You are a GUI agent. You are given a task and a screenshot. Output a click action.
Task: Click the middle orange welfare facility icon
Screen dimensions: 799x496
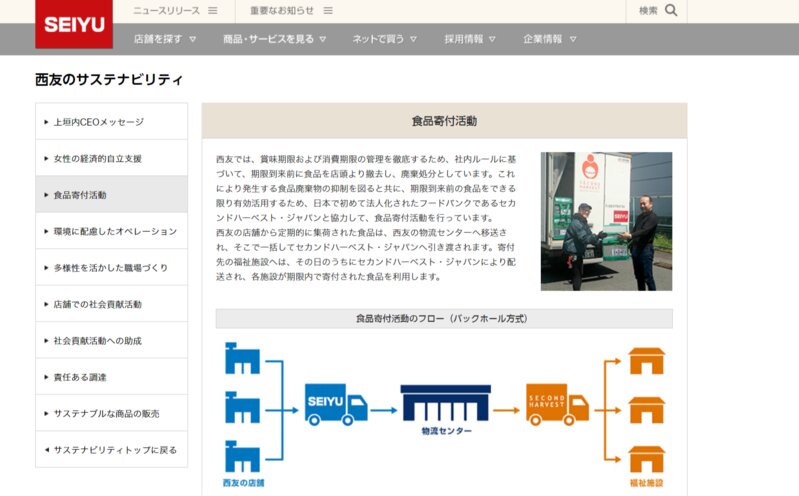tap(647, 410)
